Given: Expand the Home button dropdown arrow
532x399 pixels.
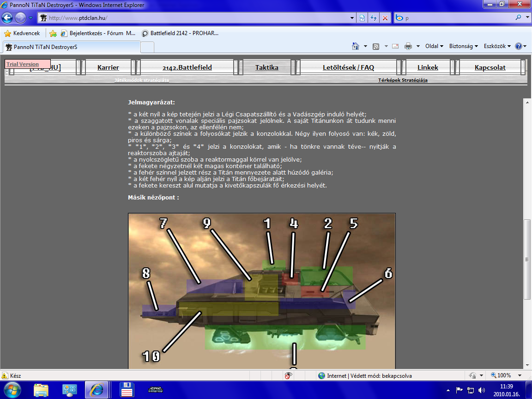Looking at the screenshot, I should click(x=365, y=46).
